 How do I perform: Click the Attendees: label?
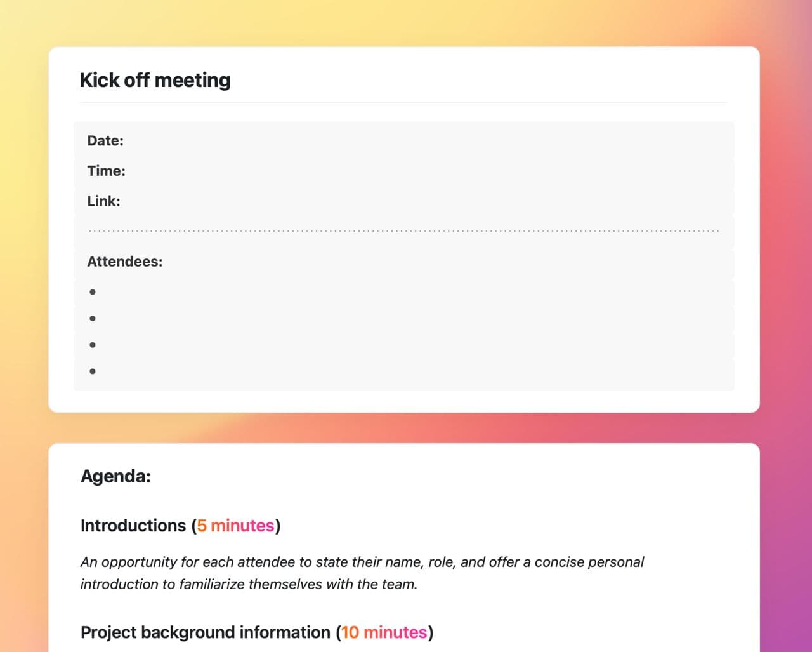[x=124, y=262]
